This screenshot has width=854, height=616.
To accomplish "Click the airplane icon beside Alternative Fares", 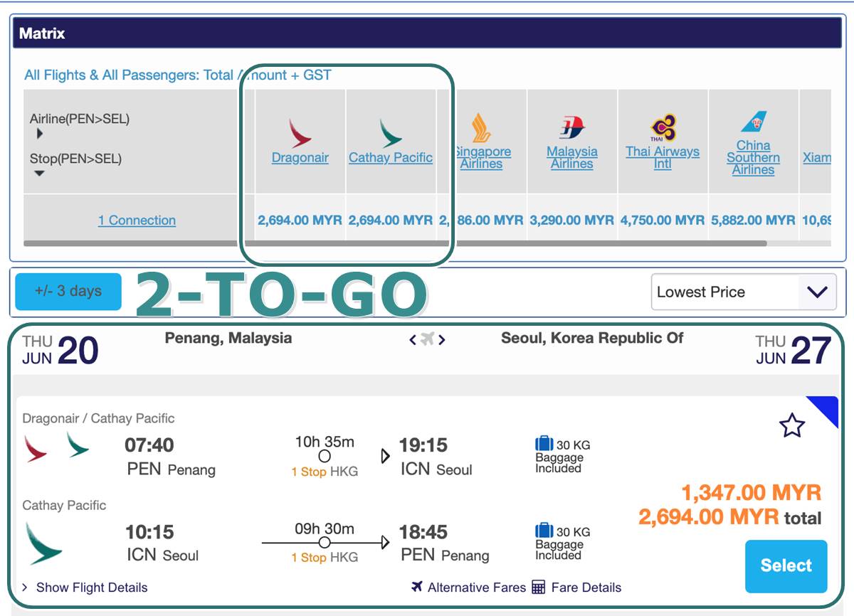I will point(417,587).
